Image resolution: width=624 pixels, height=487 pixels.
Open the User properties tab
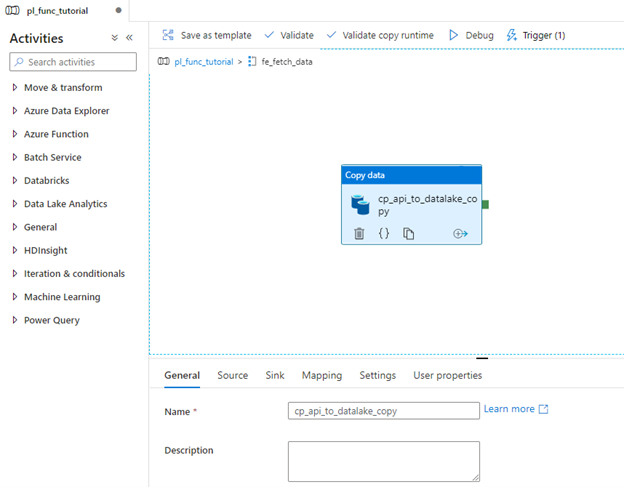pos(447,375)
